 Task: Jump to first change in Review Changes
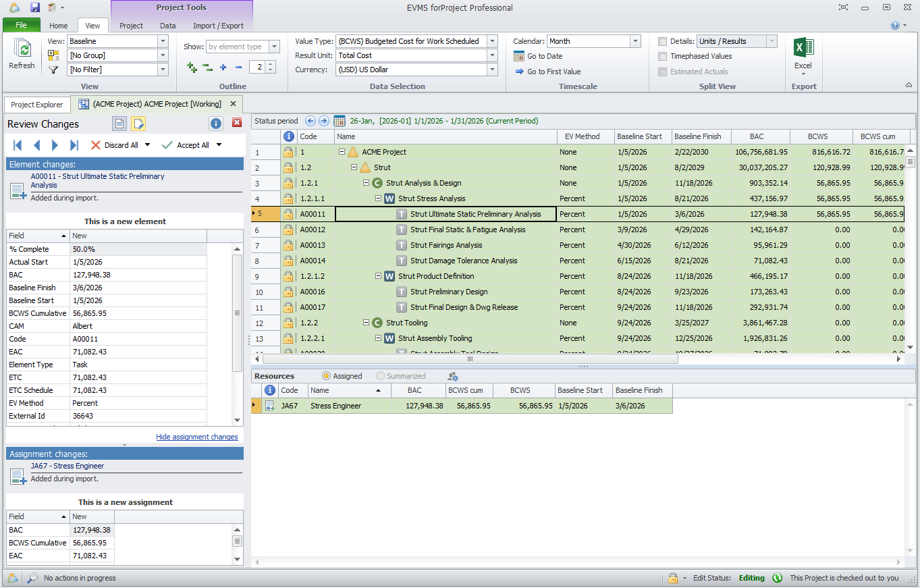tap(18, 145)
